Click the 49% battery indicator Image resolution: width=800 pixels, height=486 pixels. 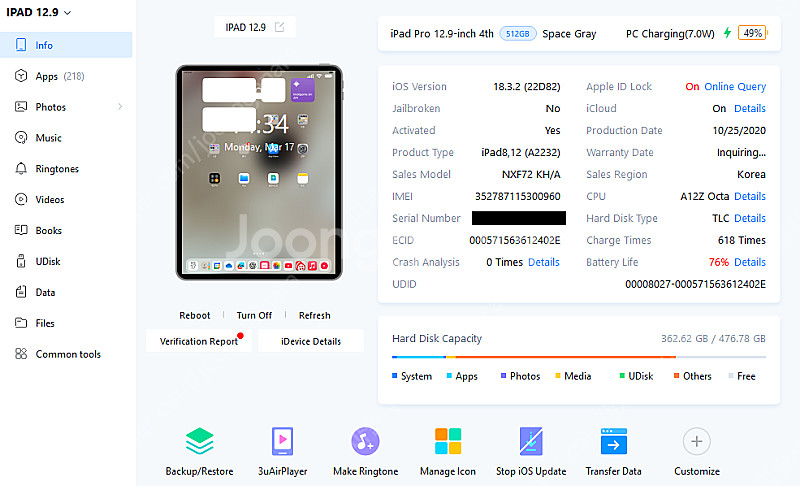click(753, 33)
